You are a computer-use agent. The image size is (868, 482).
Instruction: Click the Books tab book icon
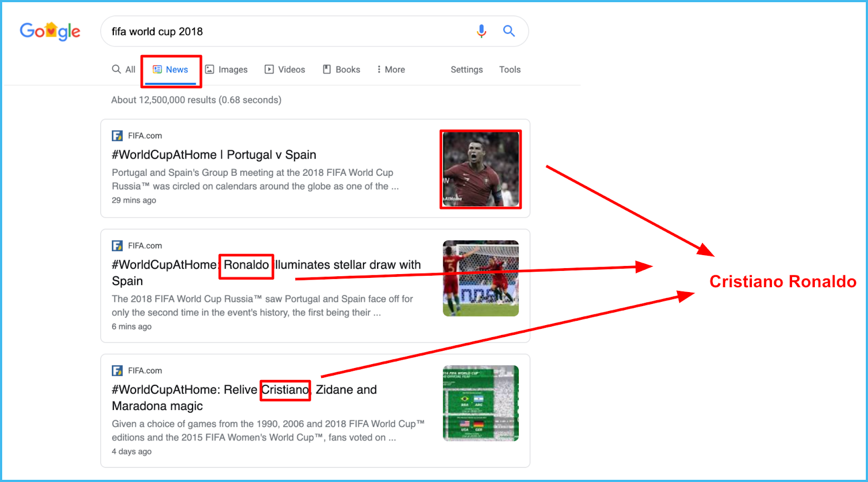click(x=327, y=69)
